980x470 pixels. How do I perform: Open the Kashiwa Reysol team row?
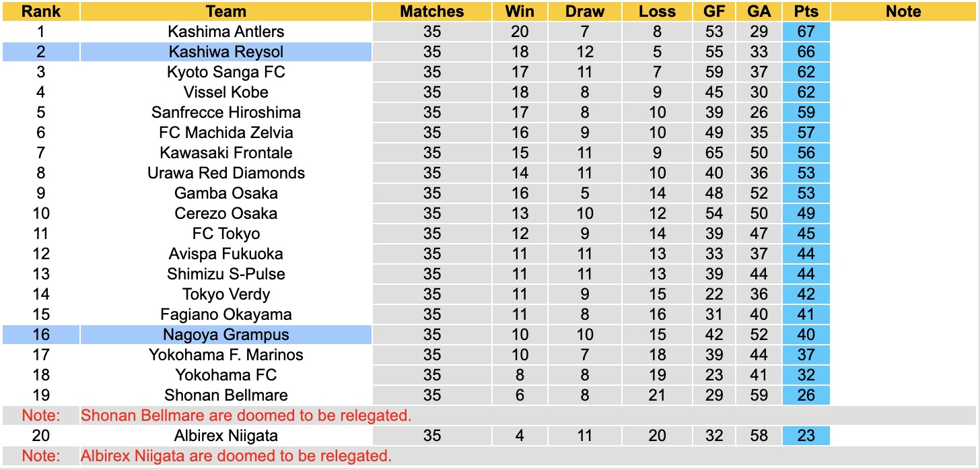point(226,52)
